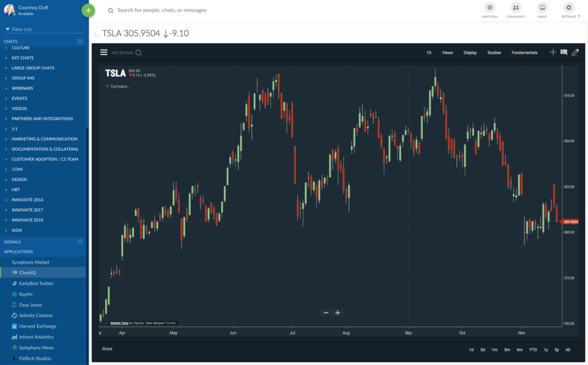Expand the PARTNERS AND INTEGRATIONS group
Image resolution: width=588 pixels, height=365 pixels.
[x=6, y=118]
